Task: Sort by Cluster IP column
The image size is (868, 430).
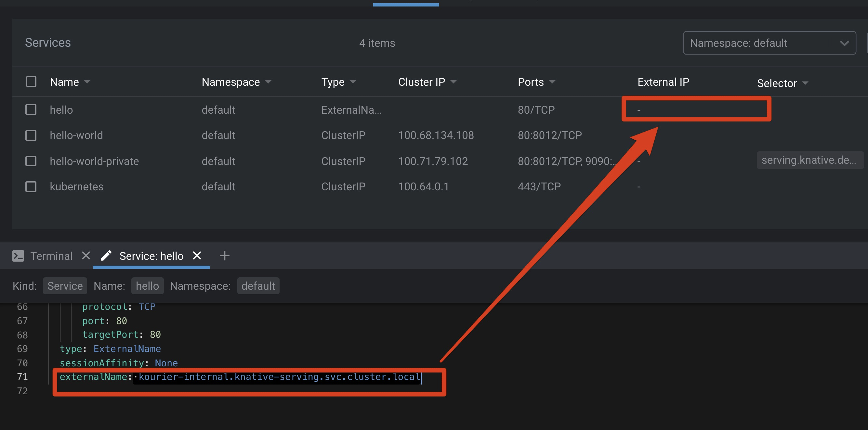Action: point(427,82)
